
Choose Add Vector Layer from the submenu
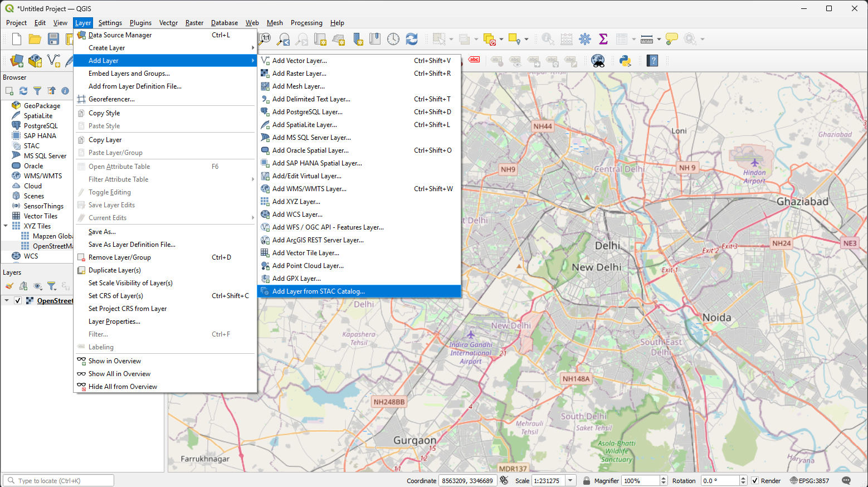click(359, 61)
